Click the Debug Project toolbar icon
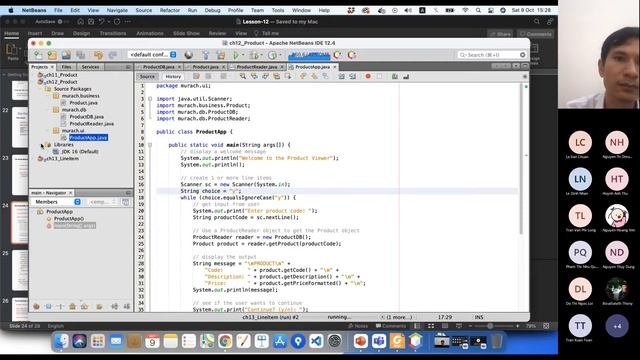The height and width of the screenshot is (360, 640). click(x=254, y=55)
